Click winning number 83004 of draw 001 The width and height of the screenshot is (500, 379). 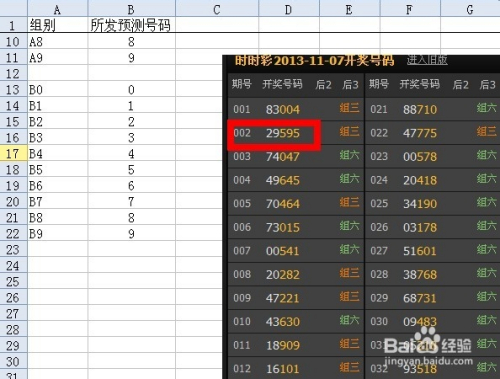click(x=283, y=110)
